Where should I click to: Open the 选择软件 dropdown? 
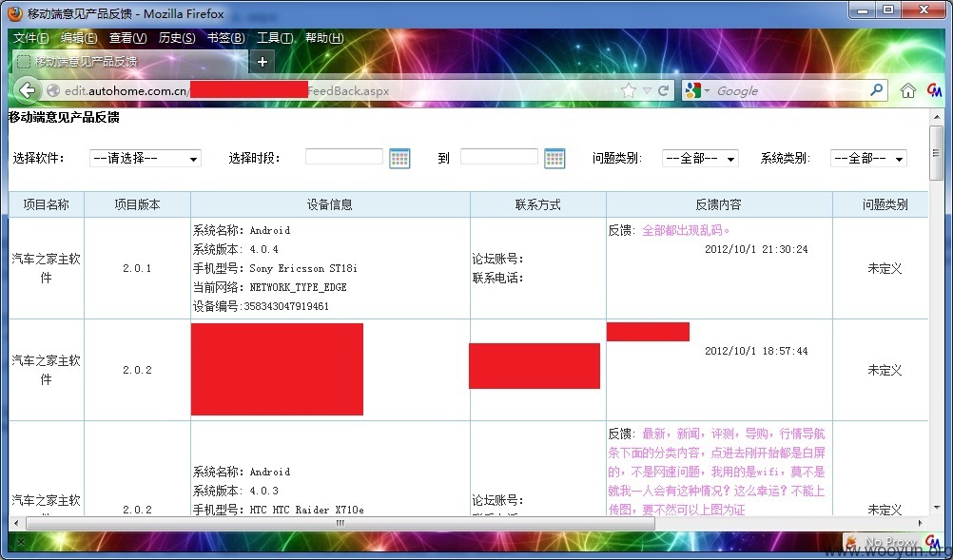(x=146, y=159)
